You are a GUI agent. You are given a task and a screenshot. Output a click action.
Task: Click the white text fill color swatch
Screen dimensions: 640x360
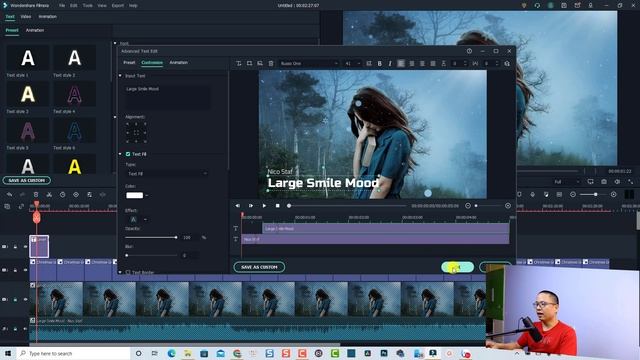(x=134, y=195)
